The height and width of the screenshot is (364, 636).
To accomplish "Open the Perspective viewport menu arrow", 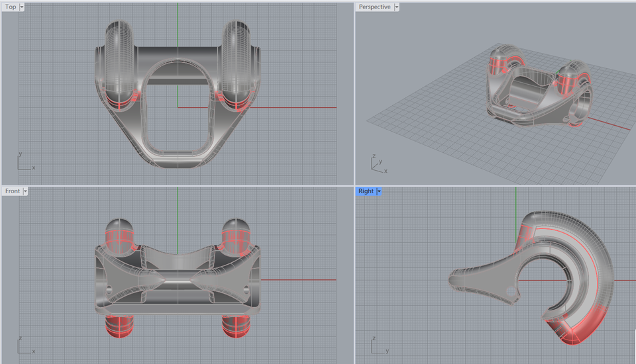I will pos(396,7).
